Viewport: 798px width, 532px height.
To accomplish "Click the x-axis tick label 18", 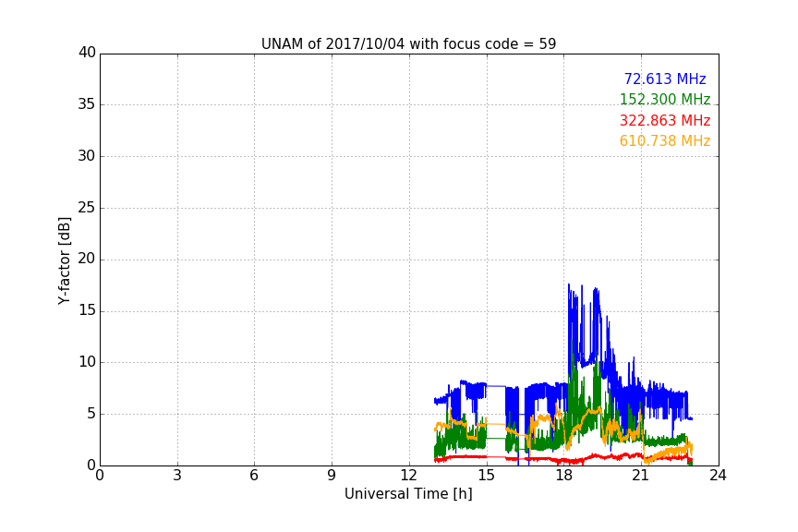I will (564, 476).
